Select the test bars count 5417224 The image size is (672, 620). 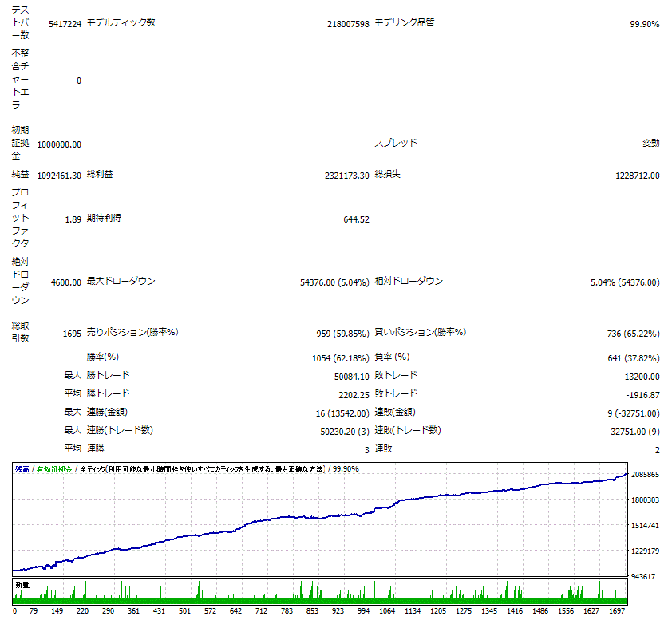(65, 25)
